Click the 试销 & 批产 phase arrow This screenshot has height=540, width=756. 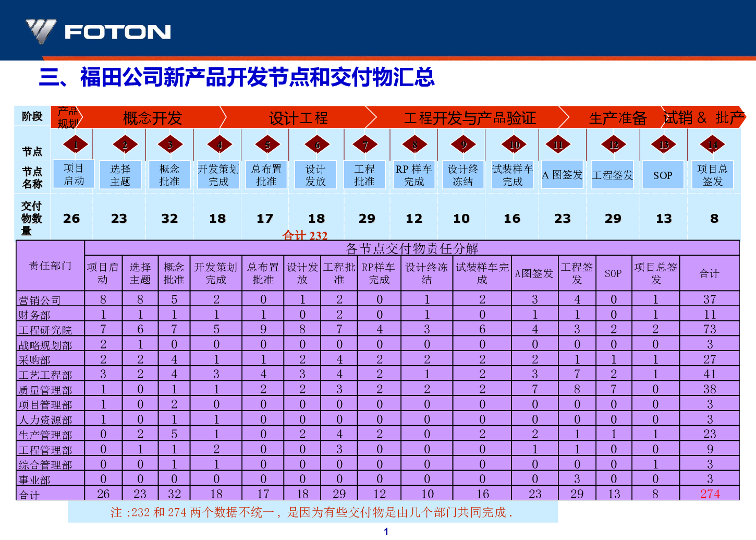[x=704, y=117]
